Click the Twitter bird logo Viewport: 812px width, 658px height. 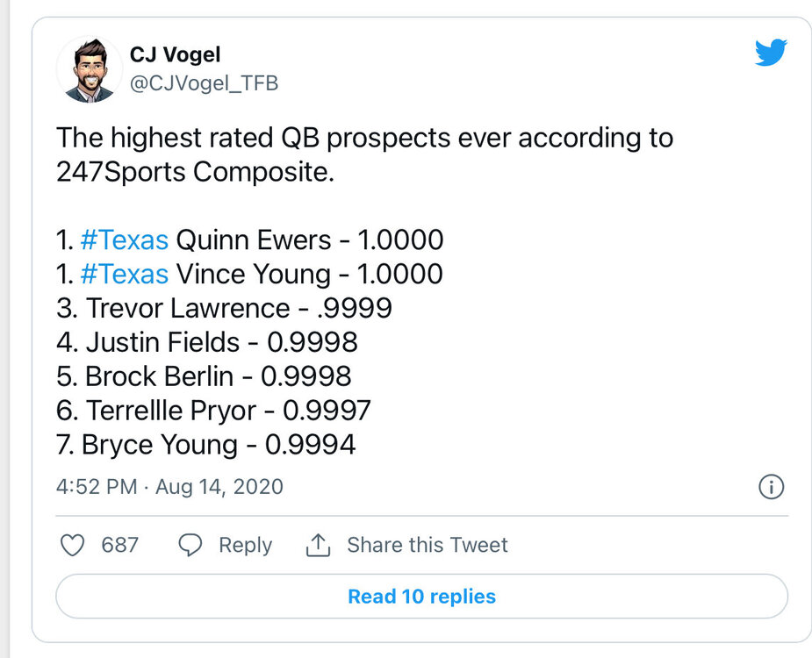[772, 53]
